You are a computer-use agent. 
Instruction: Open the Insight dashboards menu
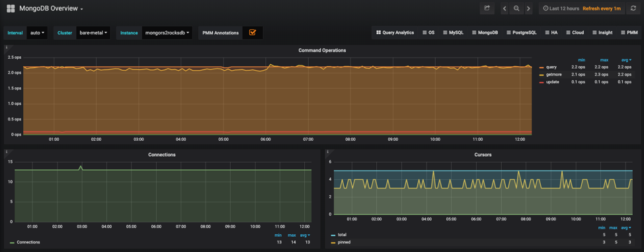[x=602, y=32]
